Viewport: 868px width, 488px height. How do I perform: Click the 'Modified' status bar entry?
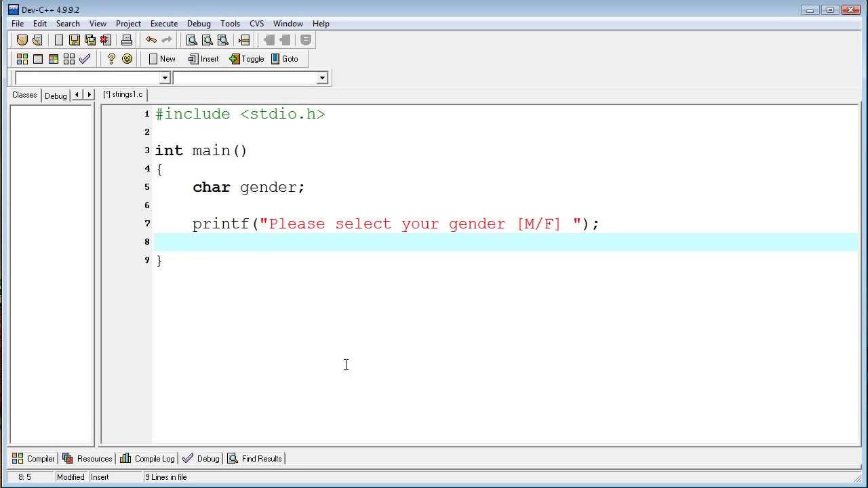pos(71,477)
